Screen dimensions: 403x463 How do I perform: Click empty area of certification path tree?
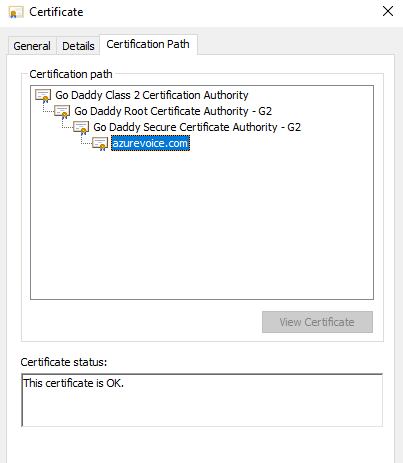202,227
